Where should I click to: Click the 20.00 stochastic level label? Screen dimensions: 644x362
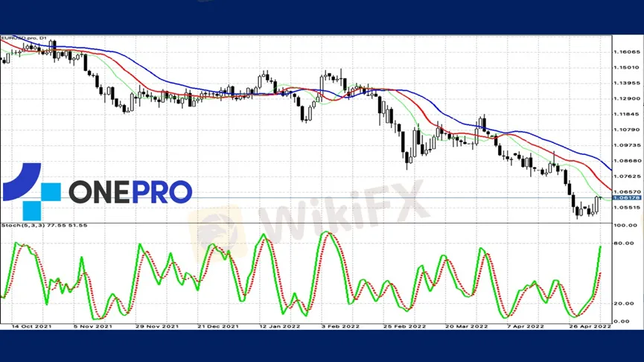622,303
